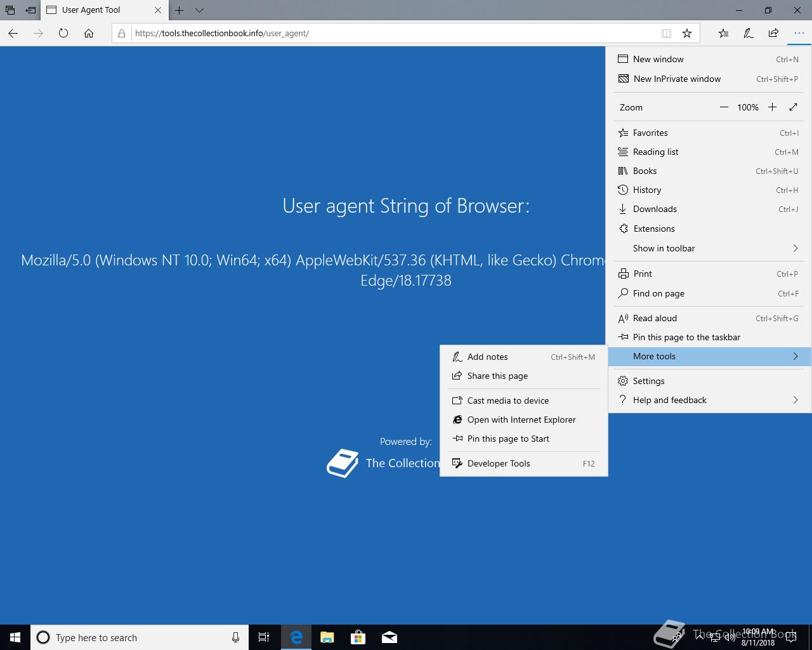Open Microsoft Store from the taskbar
This screenshot has width=812, height=650.
click(x=358, y=637)
